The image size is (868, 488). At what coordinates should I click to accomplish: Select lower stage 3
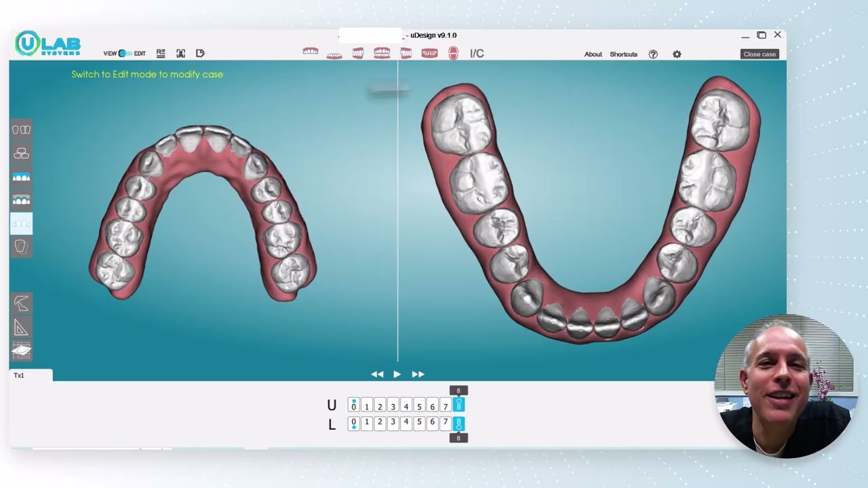(393, 424)
